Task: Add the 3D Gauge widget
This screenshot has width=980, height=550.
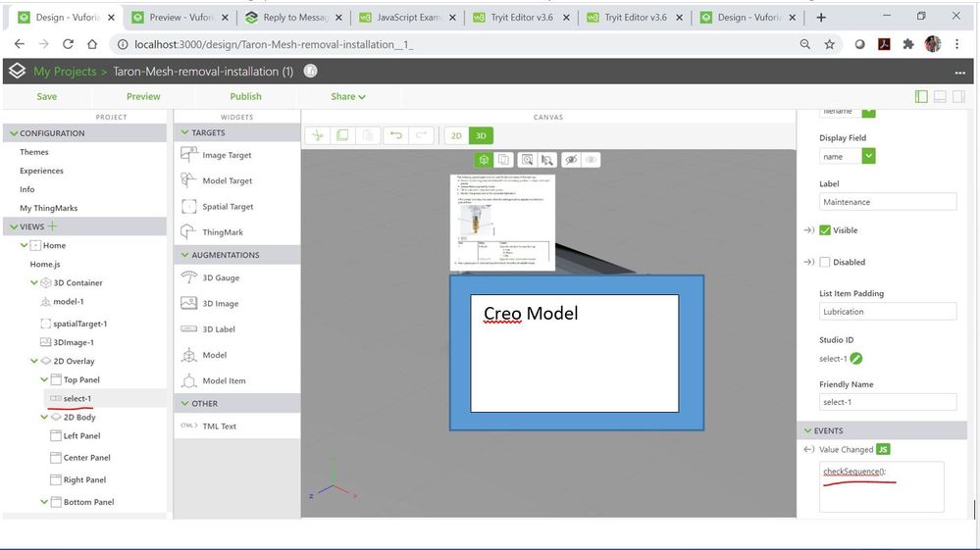Action: pos(210,277)
